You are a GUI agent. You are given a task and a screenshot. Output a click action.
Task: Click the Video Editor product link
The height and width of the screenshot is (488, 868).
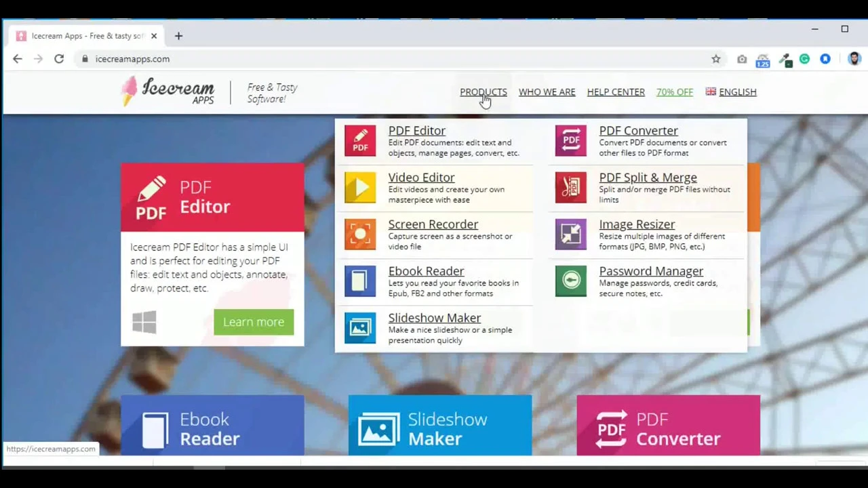pos(421,178)
